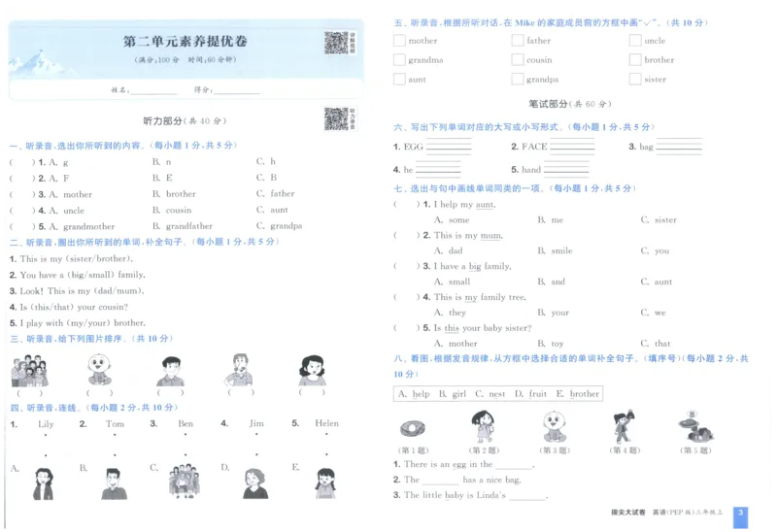Click picture B, the man in a jacket
The image size is (777, 532).
tap(114, 484)
